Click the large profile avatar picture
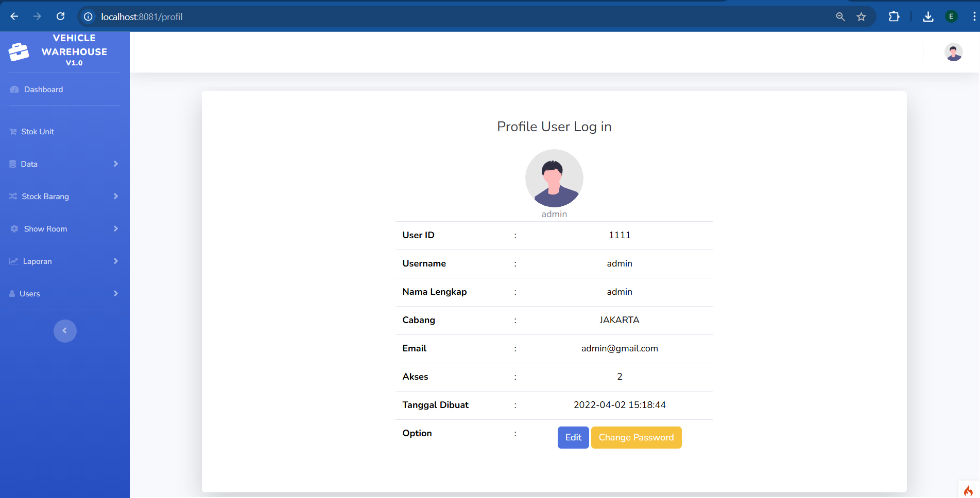The width and height of the screenshot is (980, 498). [x=554, y=178]
